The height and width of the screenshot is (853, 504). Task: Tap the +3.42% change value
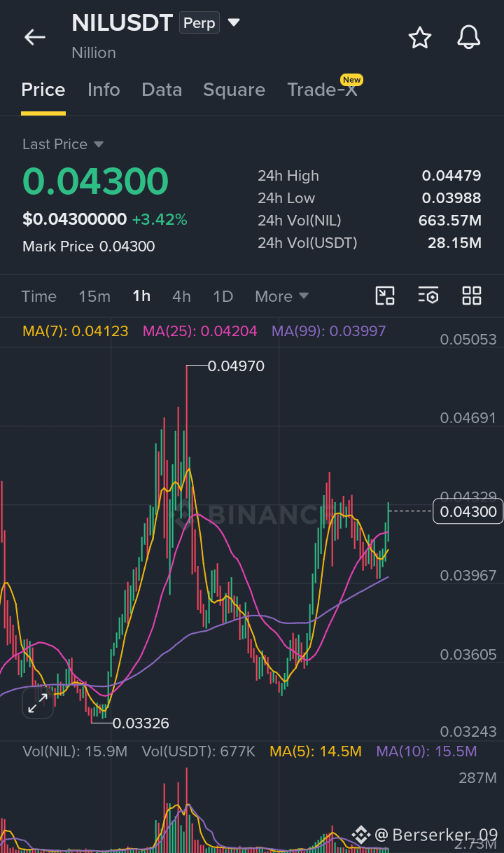pyautogui.click(x=160, y=220)
